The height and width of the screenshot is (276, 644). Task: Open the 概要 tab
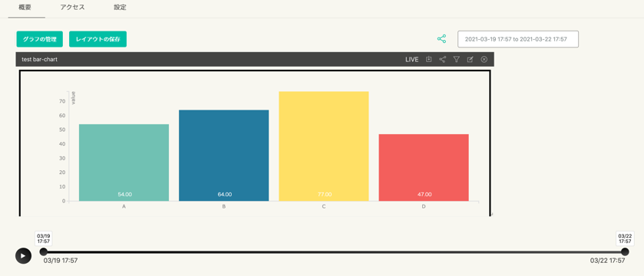25,8
